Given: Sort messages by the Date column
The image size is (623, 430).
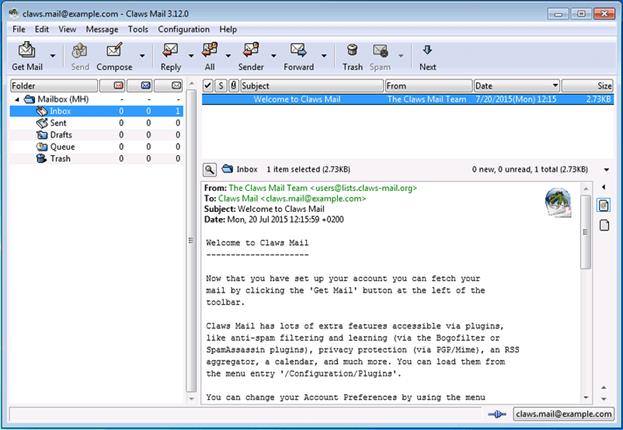Looking at the screenshot, I should click(x=517, y=85).
